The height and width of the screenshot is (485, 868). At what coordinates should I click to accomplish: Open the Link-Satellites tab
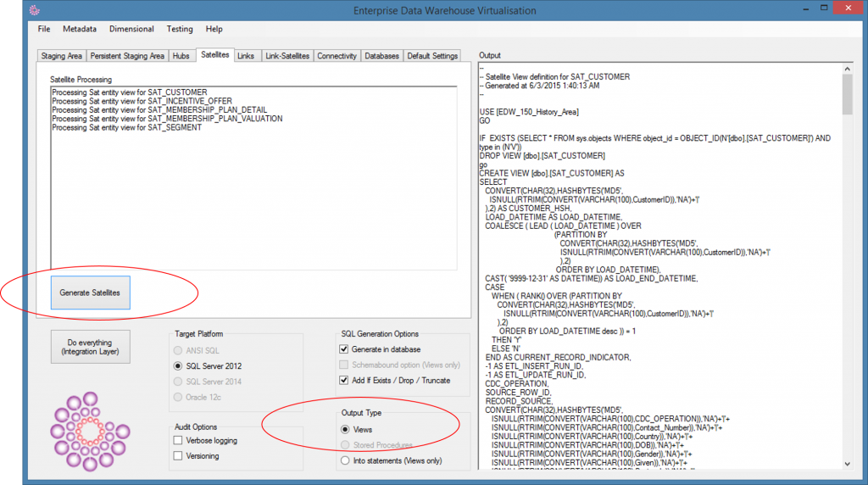[x=287, y=56]
